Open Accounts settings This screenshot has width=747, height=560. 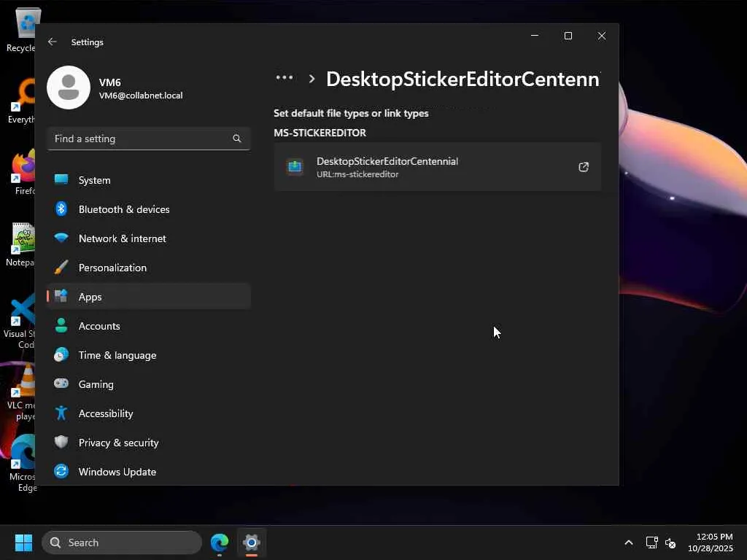click(149, 326)
